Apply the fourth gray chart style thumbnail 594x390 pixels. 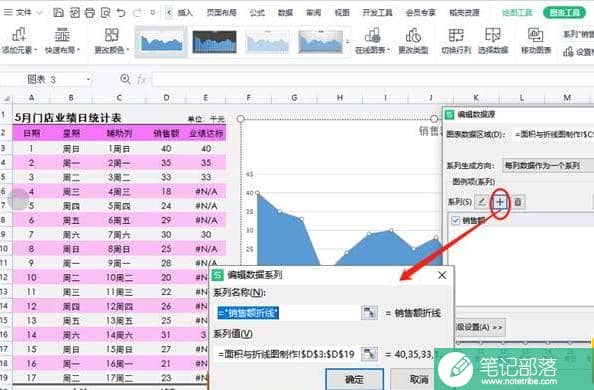click(x=320, y=42)
